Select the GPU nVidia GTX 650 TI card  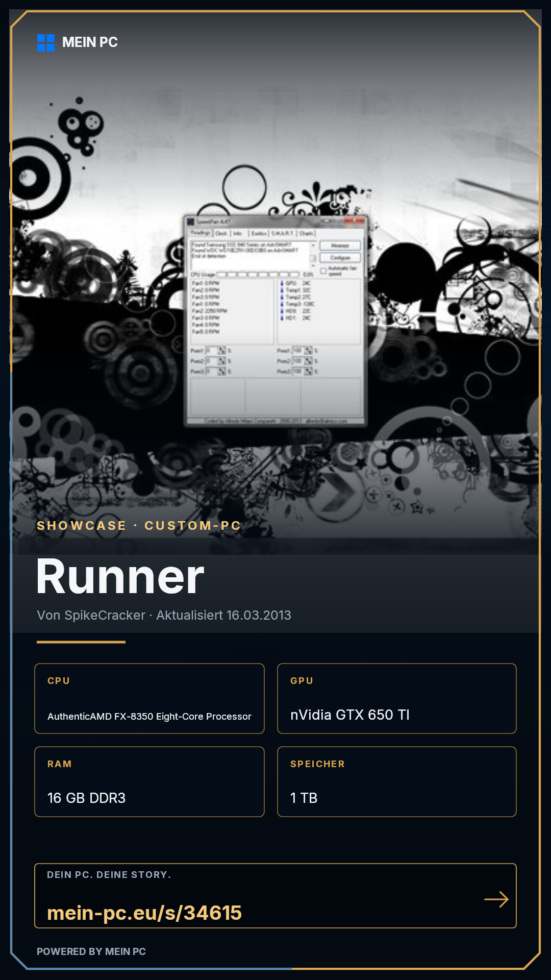[397, 698]
